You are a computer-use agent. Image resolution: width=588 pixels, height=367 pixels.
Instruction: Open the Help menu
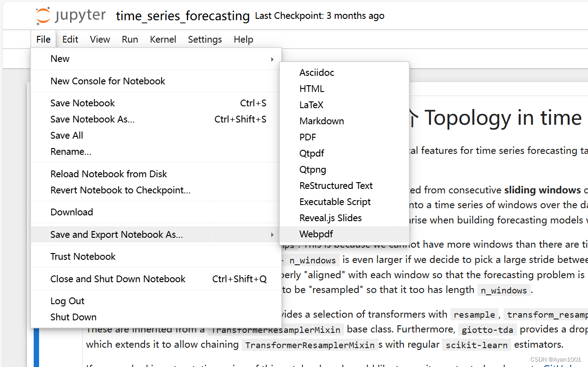[243, 39]
